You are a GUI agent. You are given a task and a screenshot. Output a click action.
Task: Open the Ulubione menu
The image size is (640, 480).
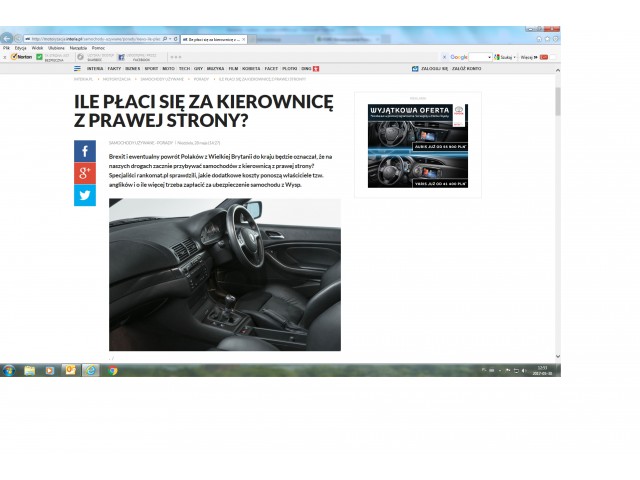click(x=55, y=47)
